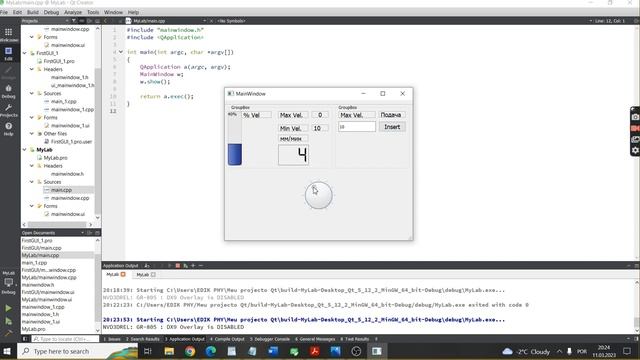
Task: Open Debug mode in left sidebar
Action: pos(9,91)
